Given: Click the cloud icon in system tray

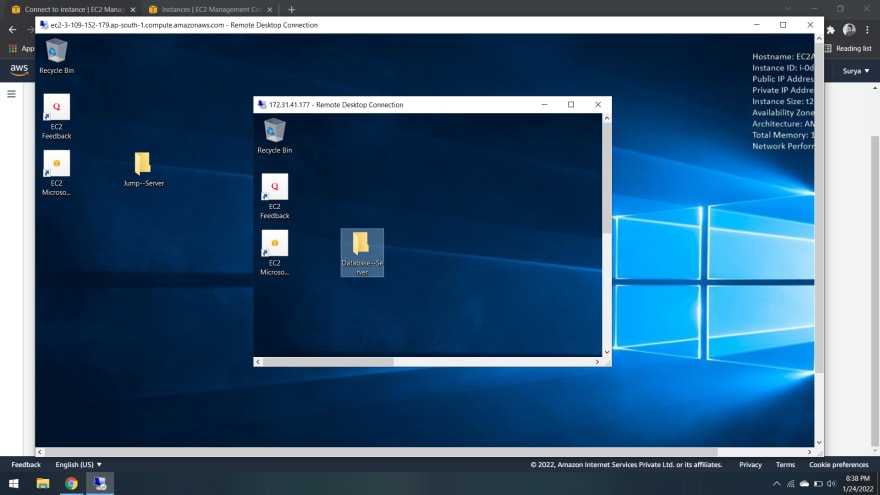Looking at the screenshot, I should pyautogui.click(x=804, y=483).
